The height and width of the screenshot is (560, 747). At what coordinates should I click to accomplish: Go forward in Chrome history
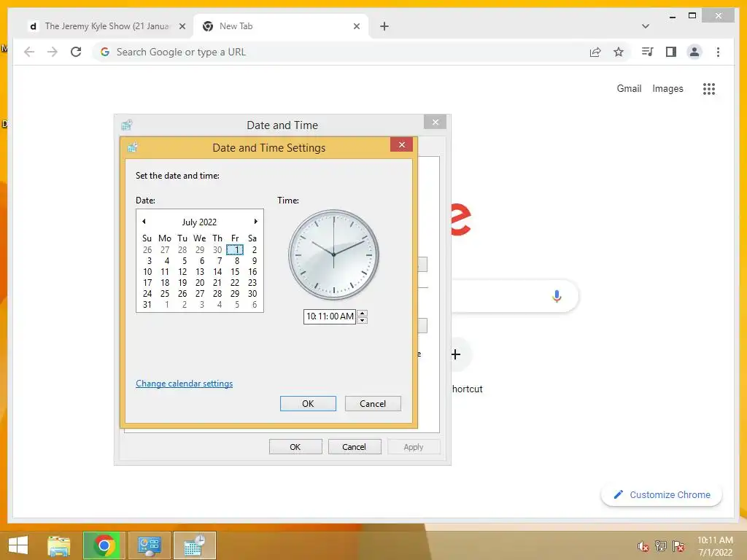pyautogui.click(x=53, y=52)
